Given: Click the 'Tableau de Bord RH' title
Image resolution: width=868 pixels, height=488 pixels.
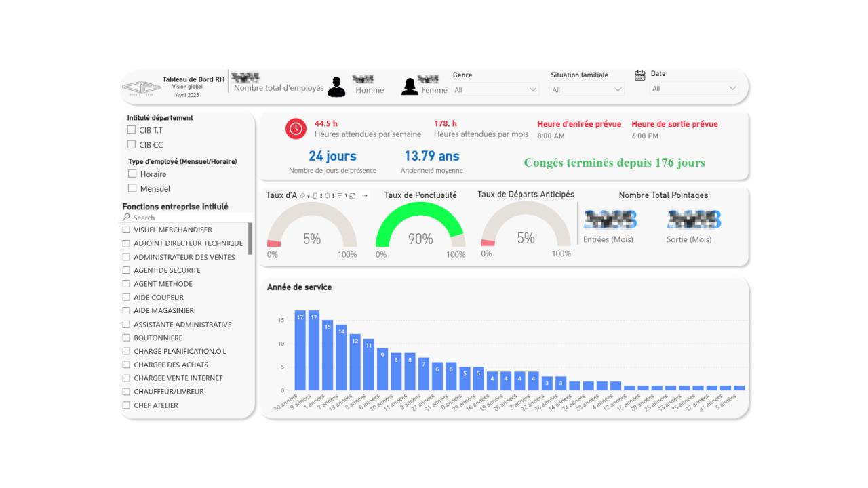Looking at the screenshot, I should pyautogui.click(x=193, y=79).
